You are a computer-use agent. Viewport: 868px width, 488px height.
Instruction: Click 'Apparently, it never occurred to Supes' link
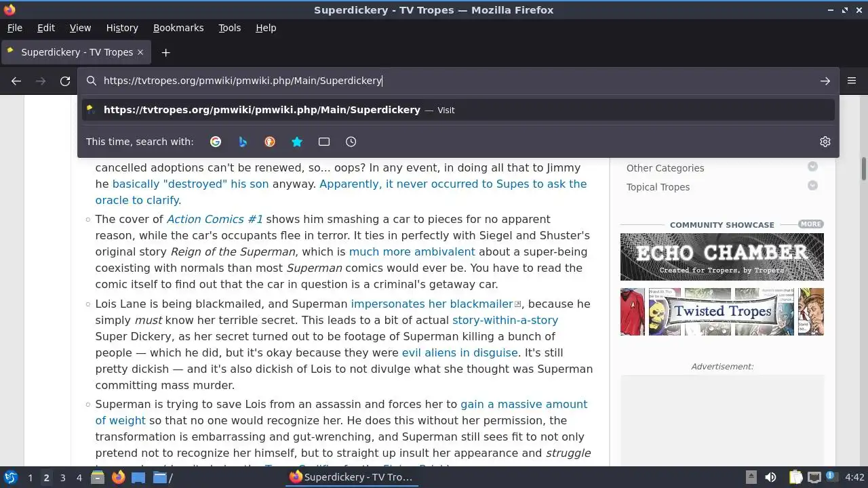(x=453, y=184)
